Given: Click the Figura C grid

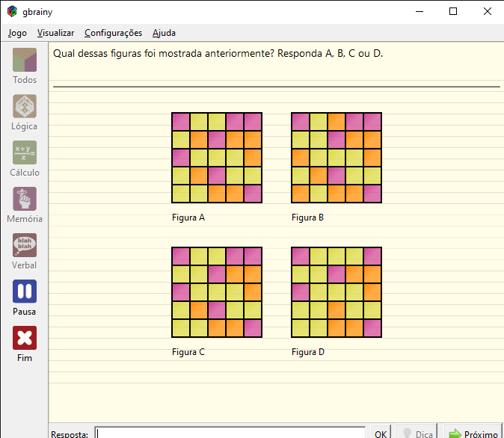Looking at the screenshot, I should point(217,292).
